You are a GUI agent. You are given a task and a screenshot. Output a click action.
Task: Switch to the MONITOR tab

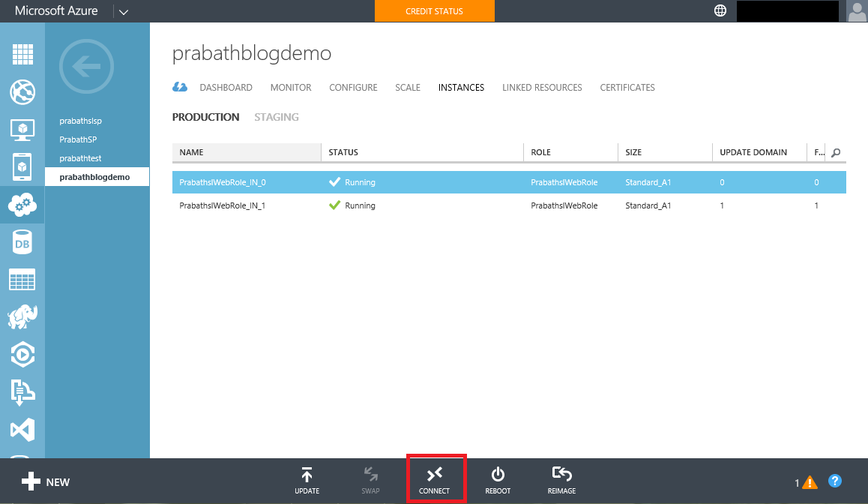291,88
